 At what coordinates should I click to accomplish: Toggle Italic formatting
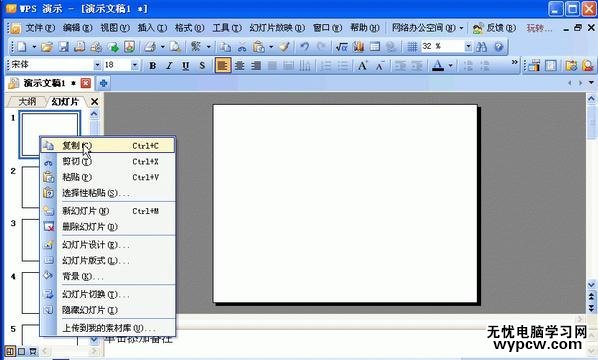click(x=169, y=66)
